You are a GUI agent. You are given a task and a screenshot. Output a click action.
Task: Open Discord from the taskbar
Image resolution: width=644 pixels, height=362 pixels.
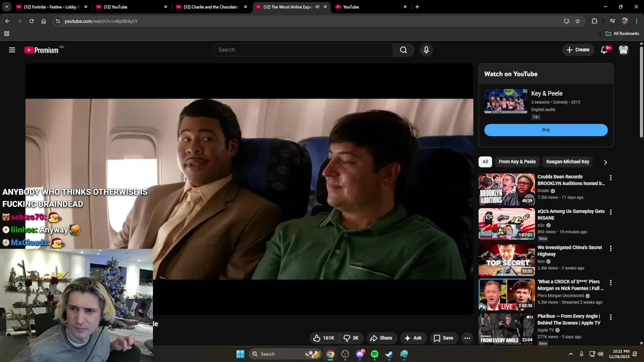tap(360, 354)
